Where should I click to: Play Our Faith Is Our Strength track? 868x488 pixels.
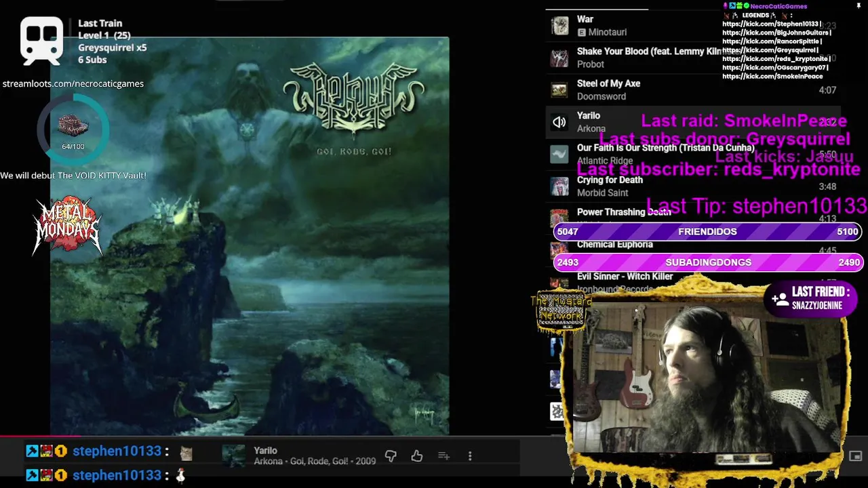(x=693, y=155)
